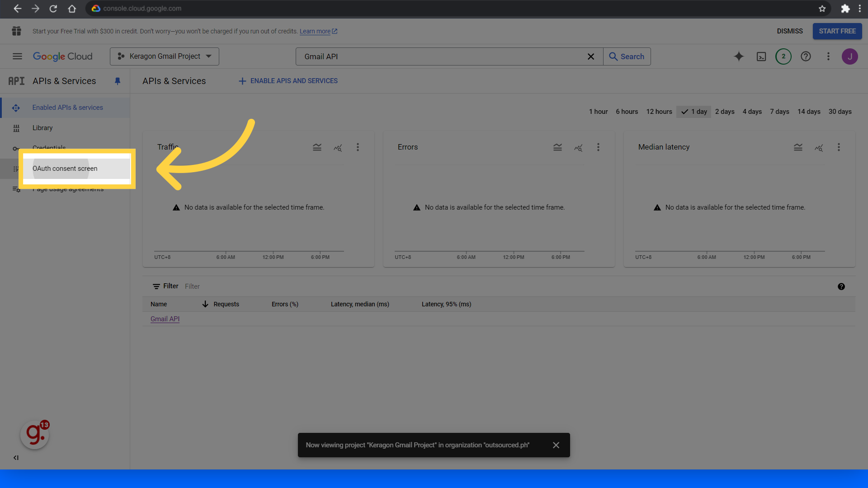The image size is (868, 488).
Task: Open the filter help question icon
Action: point(841,286)
